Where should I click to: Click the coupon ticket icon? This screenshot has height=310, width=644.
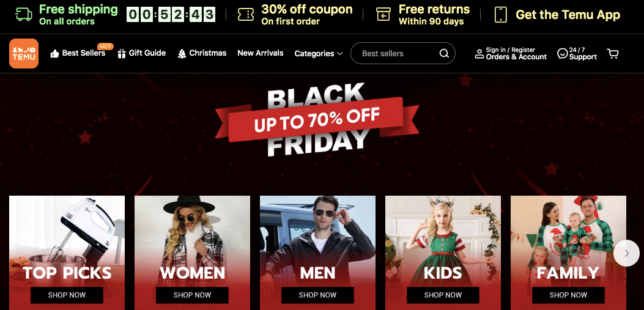pyautogui.click(x=246, y=15)
